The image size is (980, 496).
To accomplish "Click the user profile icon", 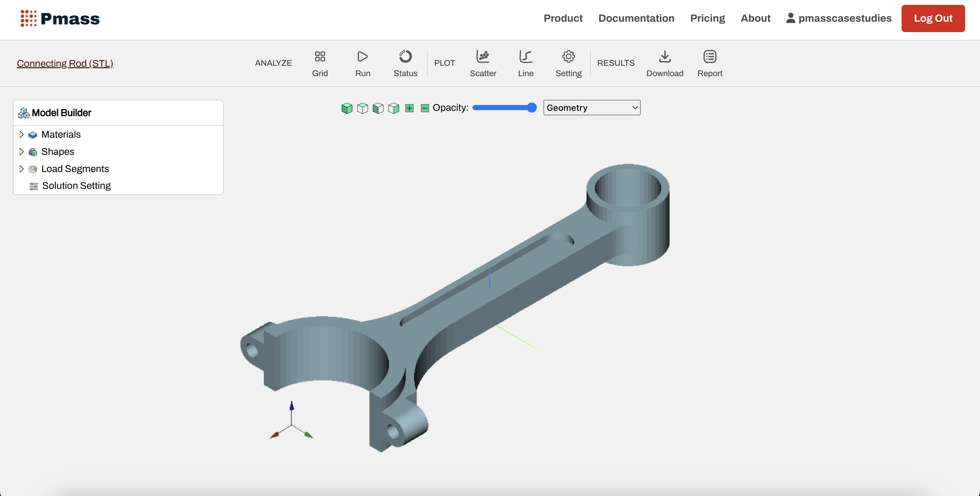I will pyautogui.click(x=790, y=18).
